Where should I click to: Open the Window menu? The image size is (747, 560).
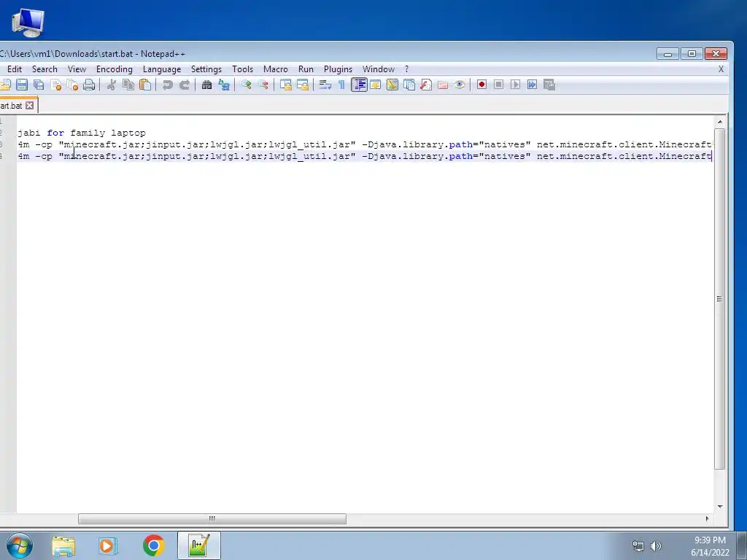click(x=379, y=69)
